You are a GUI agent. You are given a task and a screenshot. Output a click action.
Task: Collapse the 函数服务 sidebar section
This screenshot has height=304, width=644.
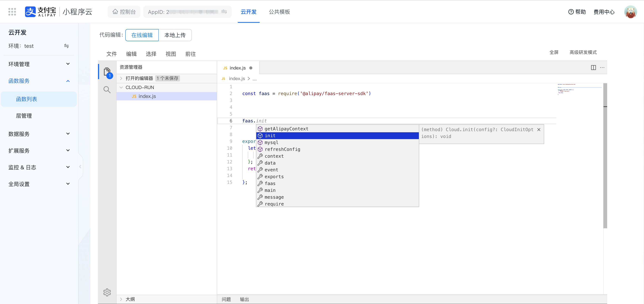click(x=68, y=81)
